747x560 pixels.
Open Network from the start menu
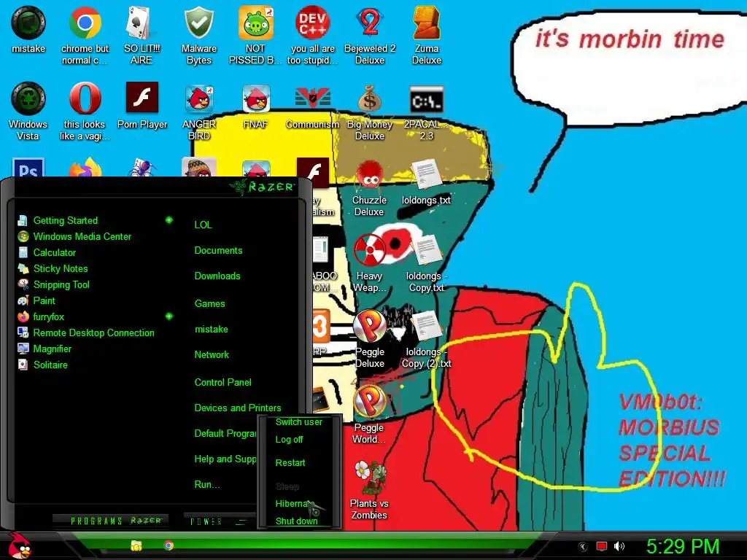click(212, 354)
